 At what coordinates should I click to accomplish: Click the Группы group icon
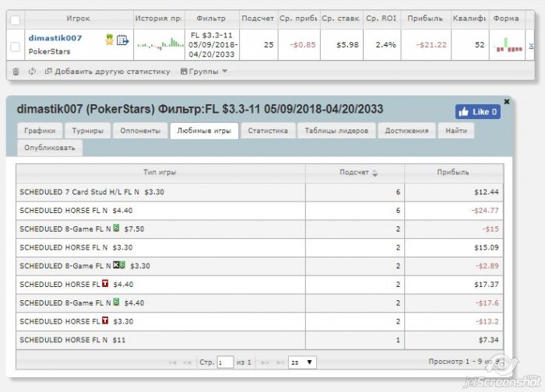click(x=184, y=72)
